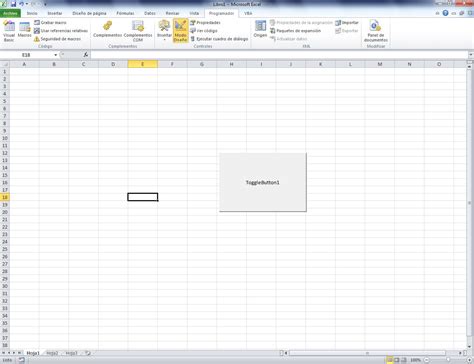Select Page Break Preview in status bar
Image resolution: width=474 pixels, height=364 pixels.
coord(404,360)
